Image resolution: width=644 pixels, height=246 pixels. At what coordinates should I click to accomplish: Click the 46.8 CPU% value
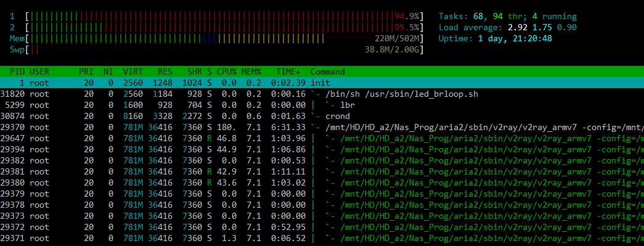point(227,138)
